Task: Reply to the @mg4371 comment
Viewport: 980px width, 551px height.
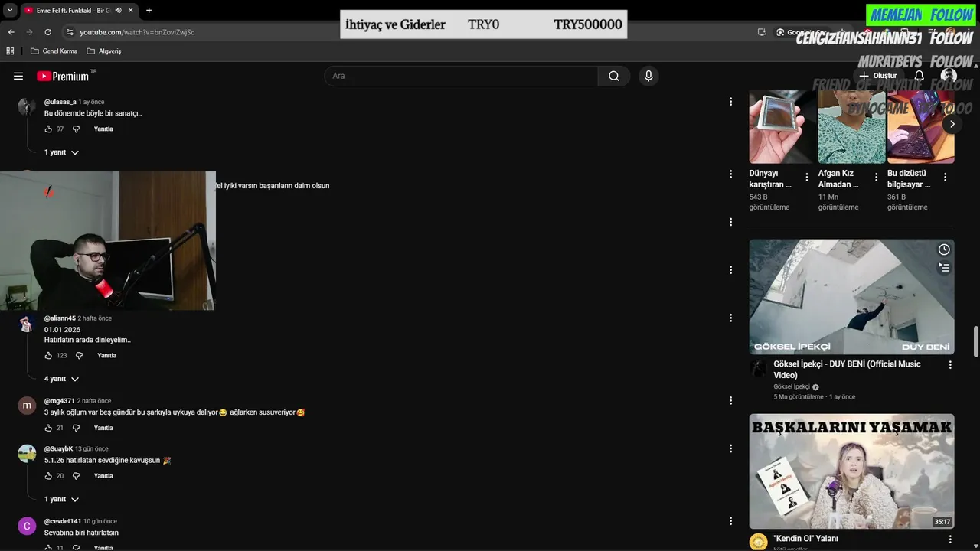Action: [103, 428]
